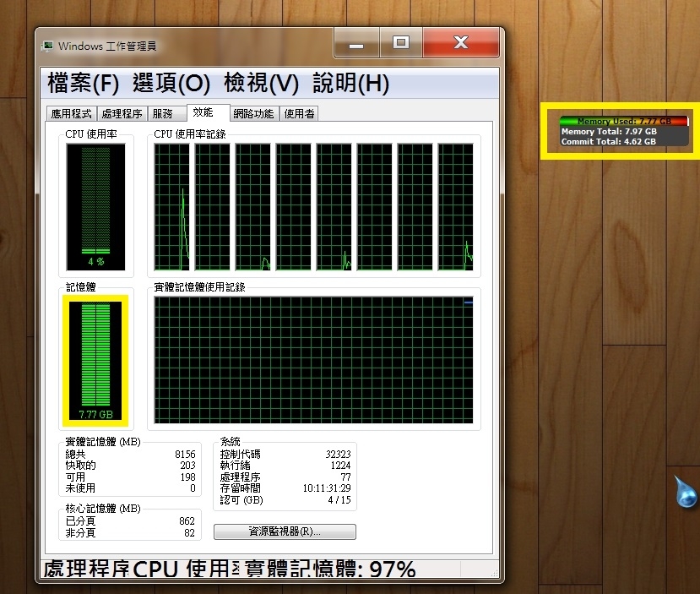Switch to the 應用程式 tab

click(x=72, y=114)
